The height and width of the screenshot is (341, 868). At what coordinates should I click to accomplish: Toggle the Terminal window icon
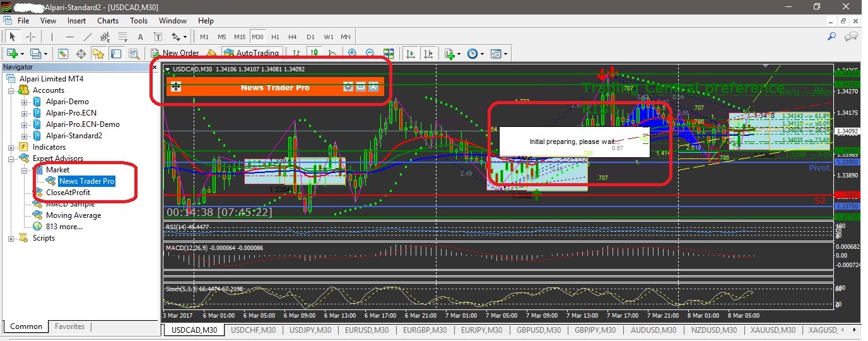point(116,54)
